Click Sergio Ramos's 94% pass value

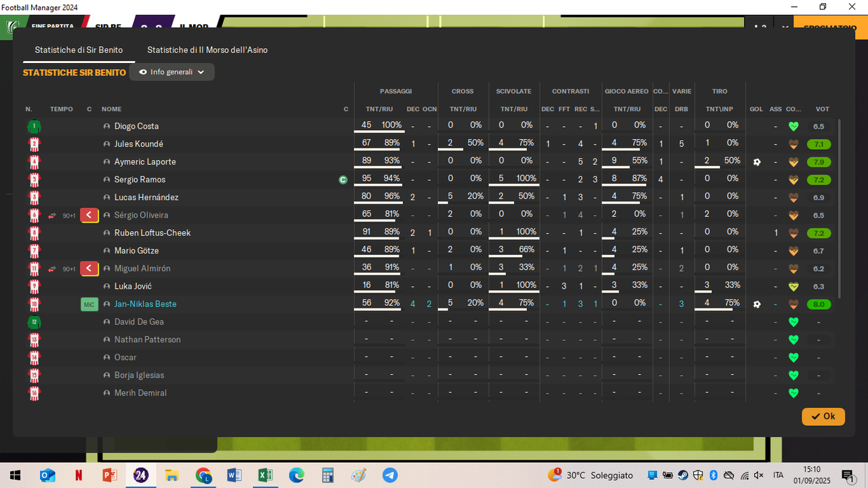pyautogui.click(x=391, y=178)
